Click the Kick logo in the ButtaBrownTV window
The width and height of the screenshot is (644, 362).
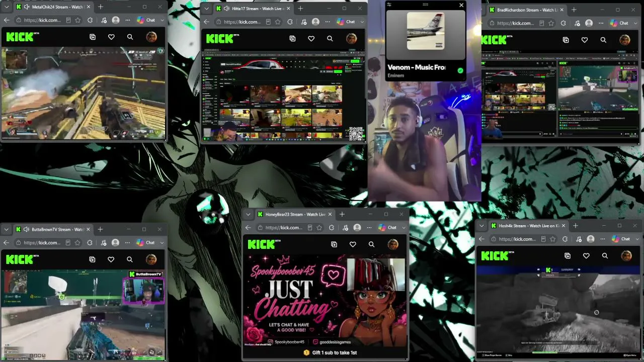tap(23, 259)
